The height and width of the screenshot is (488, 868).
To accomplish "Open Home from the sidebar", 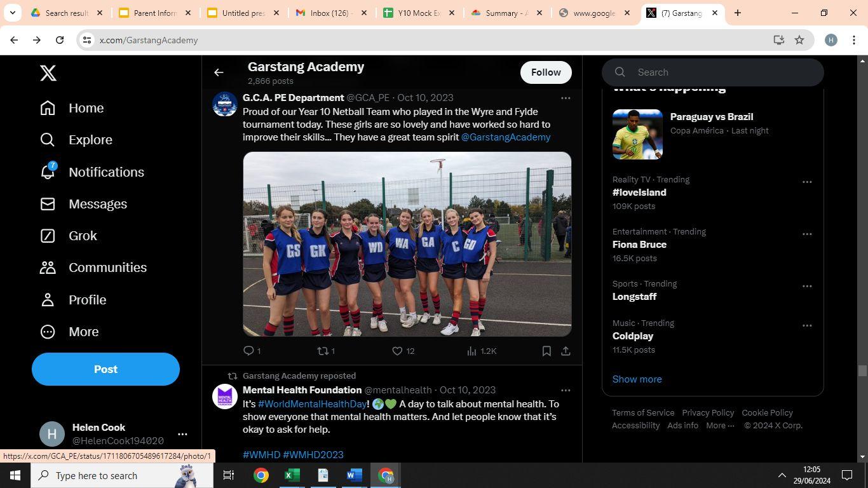I will [x=71, y=108].
